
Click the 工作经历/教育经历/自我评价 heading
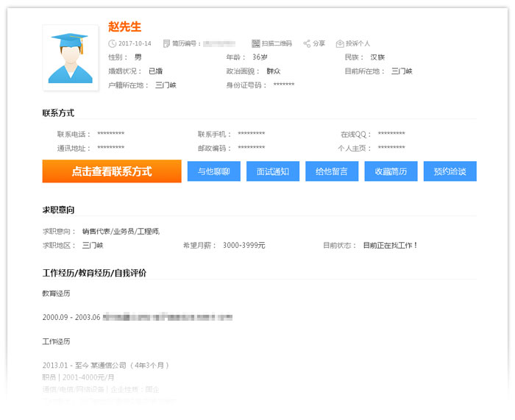pos(94,273)
